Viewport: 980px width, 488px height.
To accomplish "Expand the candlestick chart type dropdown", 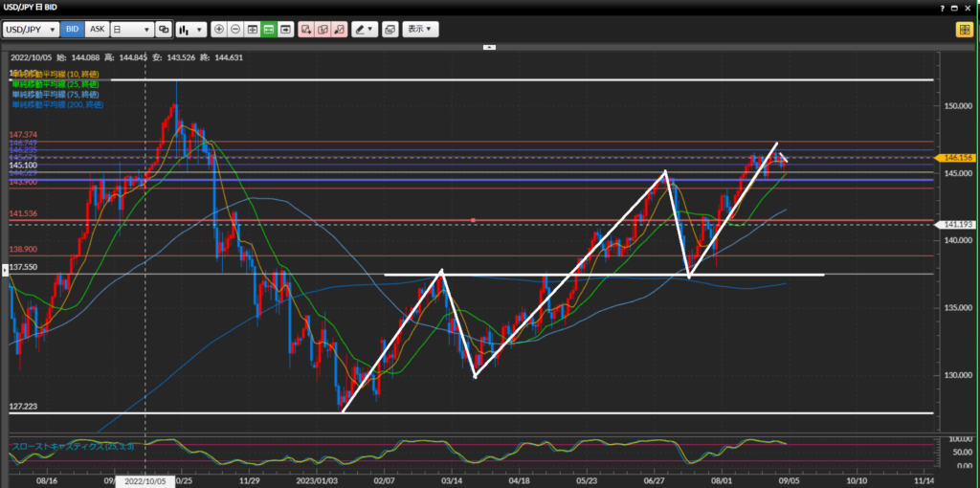I will point(189,30).
